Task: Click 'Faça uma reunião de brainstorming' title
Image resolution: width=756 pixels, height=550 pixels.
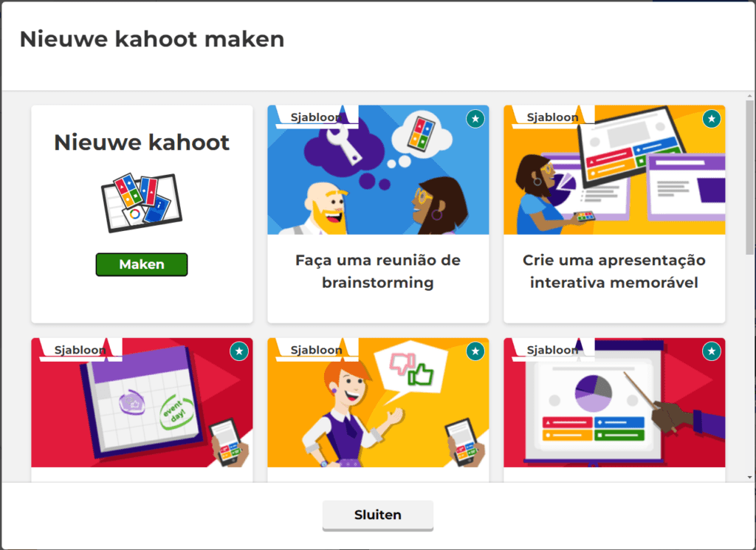Action: (x=378, y=272)
